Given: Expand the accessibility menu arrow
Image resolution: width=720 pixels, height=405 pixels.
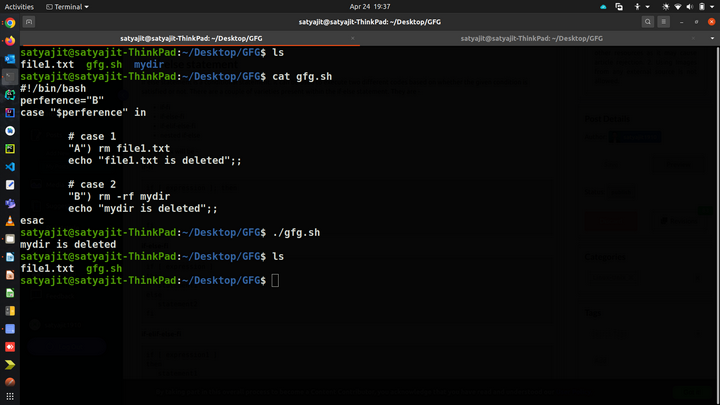Looking at the screenshot, I should 647,7.
